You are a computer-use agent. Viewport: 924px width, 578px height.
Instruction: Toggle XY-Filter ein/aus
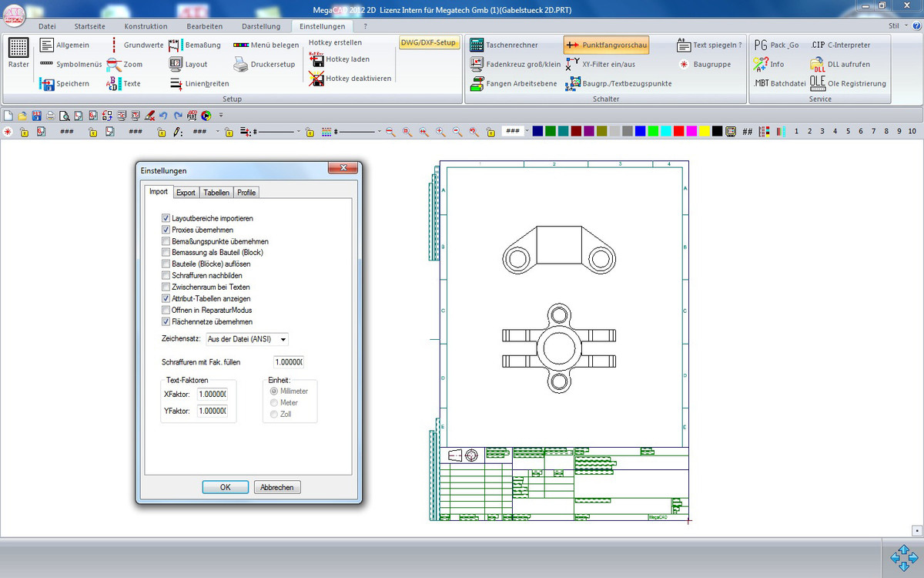[x=601, y=64]
